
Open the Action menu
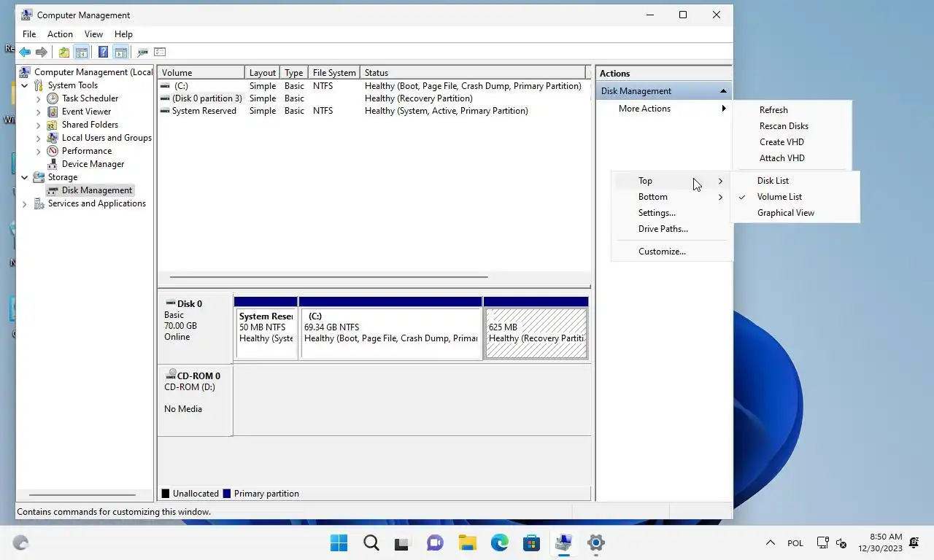60,34
